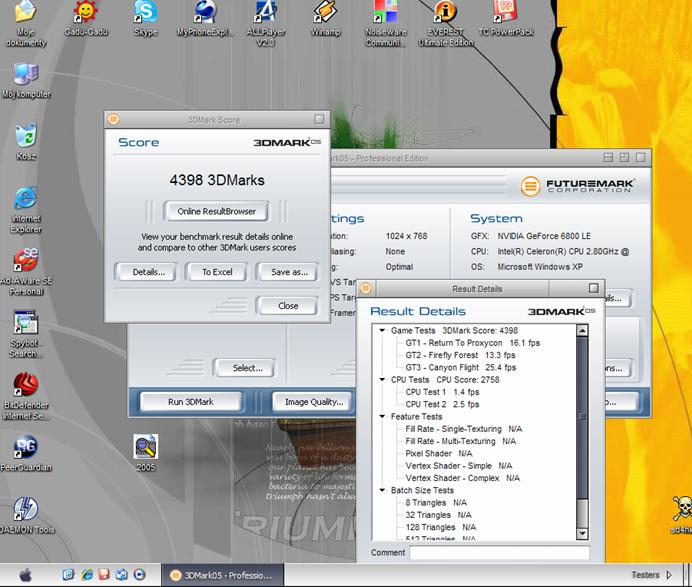Open the media player quick launch icon

tap(139, 575)
